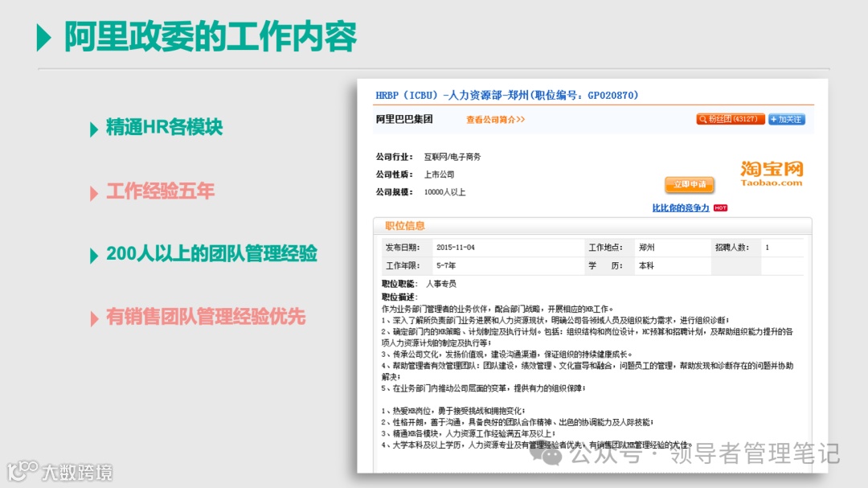Click the 职位描述 label

click(x=399, y=297)
